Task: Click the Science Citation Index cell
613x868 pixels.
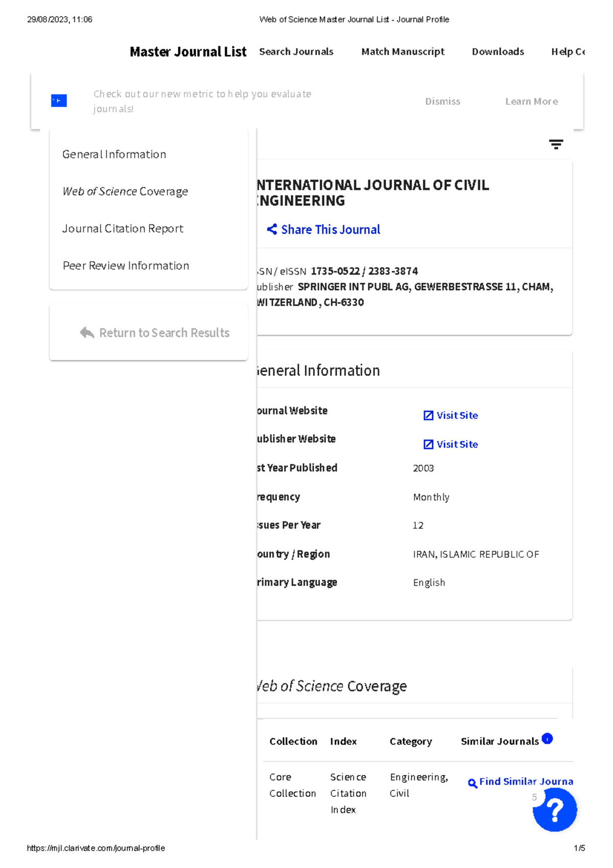Action: (x=348, y=793)
